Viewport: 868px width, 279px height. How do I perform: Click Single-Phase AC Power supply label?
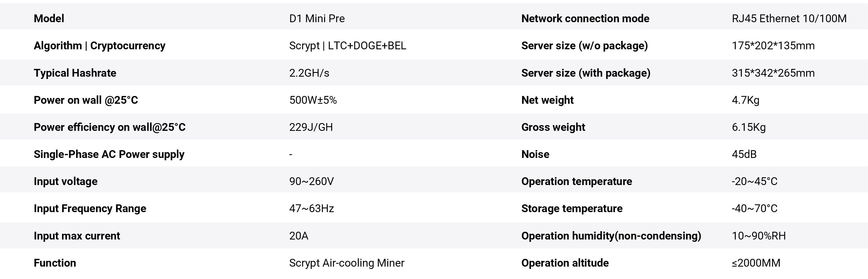pyautogui.click(x=109, y=154)
